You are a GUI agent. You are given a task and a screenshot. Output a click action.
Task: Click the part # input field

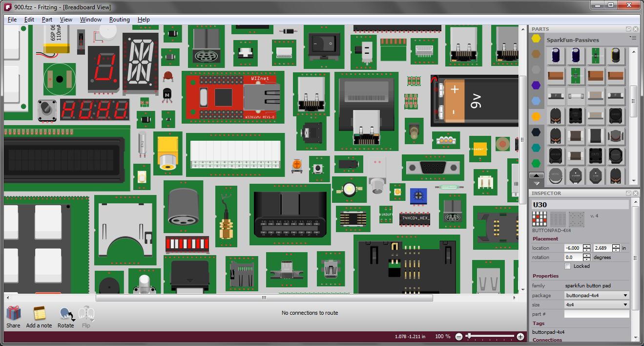(596, 314)
